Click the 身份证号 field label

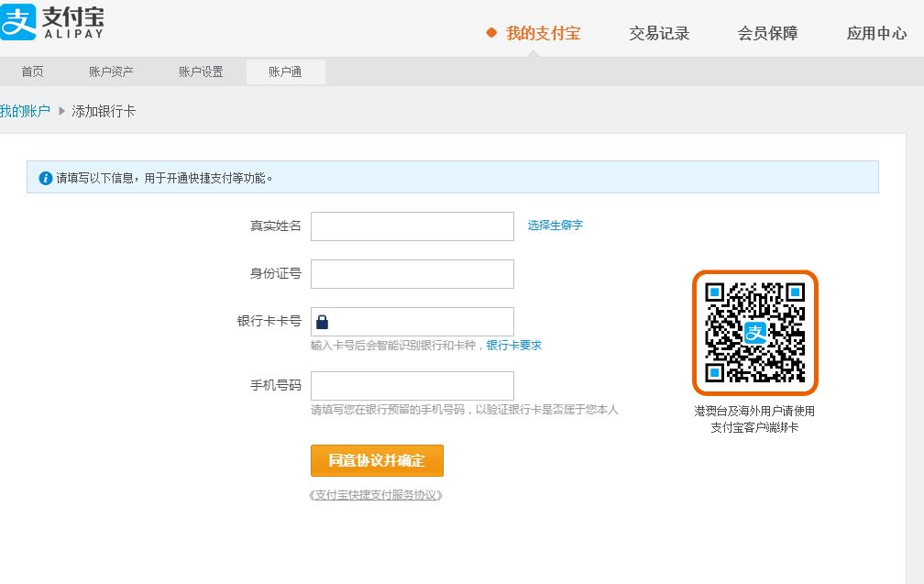click(276, 273)
